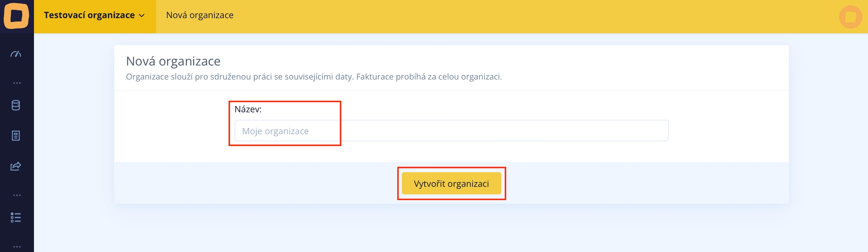Click the chevron arrow beside Testovací organizace
The image size is (868, 252).
pyautogui.click(x=142, y=16)
